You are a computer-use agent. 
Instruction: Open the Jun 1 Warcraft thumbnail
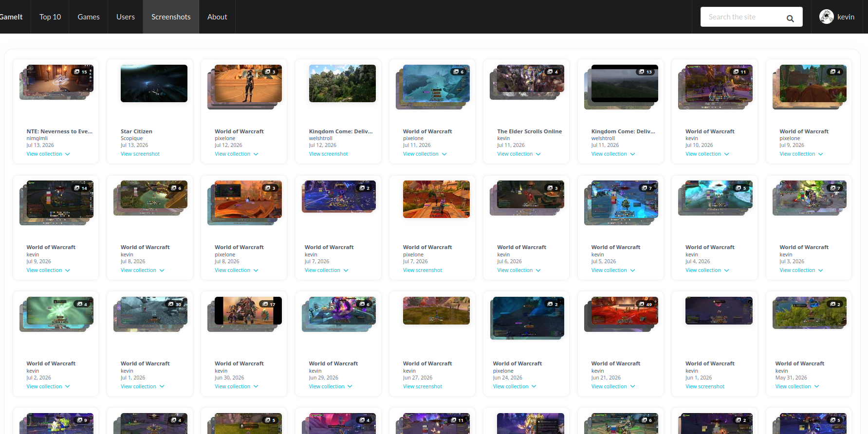coord(719,310)
